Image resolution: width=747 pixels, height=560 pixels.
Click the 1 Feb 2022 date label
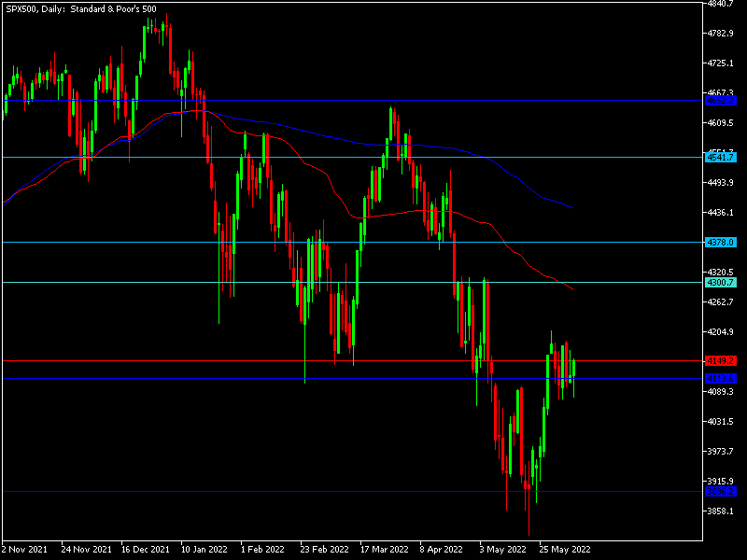(x=262, y=549)
